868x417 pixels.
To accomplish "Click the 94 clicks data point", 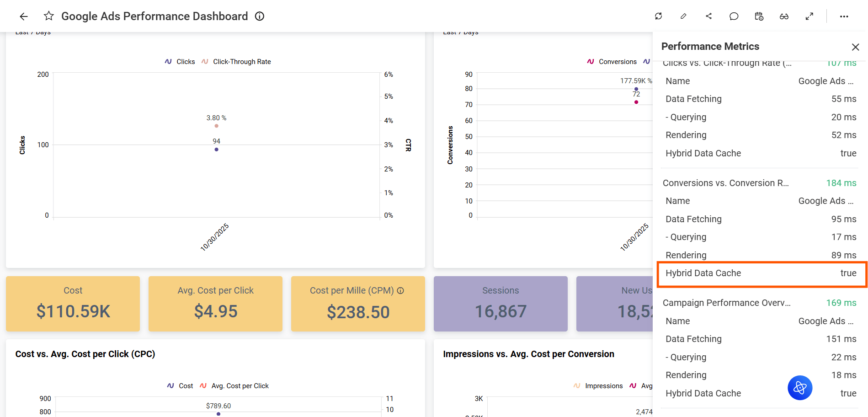I will click(216, 150).
